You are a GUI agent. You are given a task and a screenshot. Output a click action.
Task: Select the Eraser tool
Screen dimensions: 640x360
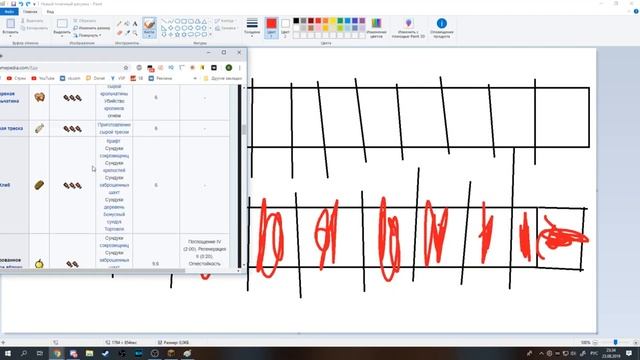click(x=119, y=33)
